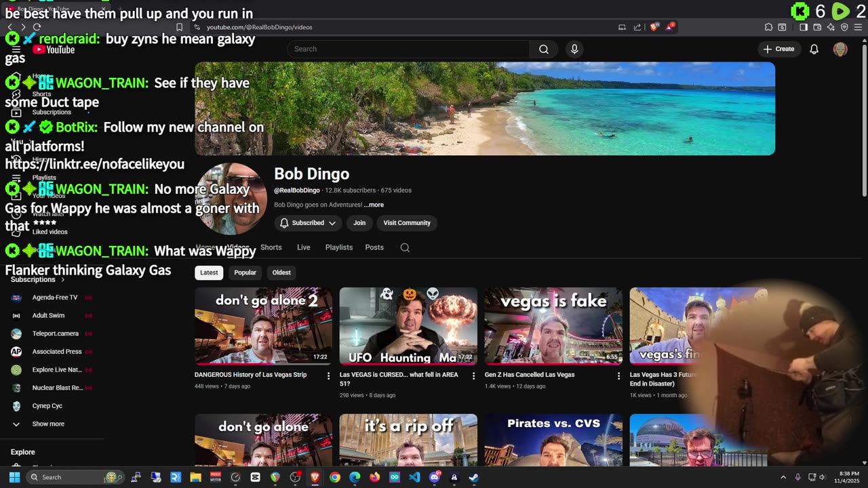Select the Popular sort chip
868x488 pixels.
[245, 272]
